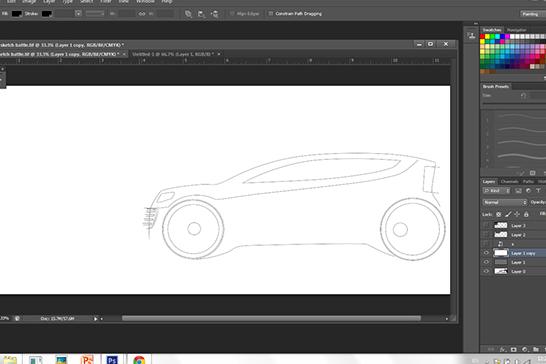
Task: Switch to the Channels tab
Action: pyautogui.click(x=509, y=182)
